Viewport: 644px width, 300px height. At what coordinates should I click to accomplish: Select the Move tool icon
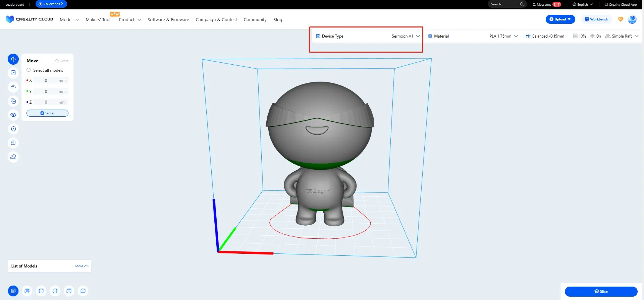(13, 59)
